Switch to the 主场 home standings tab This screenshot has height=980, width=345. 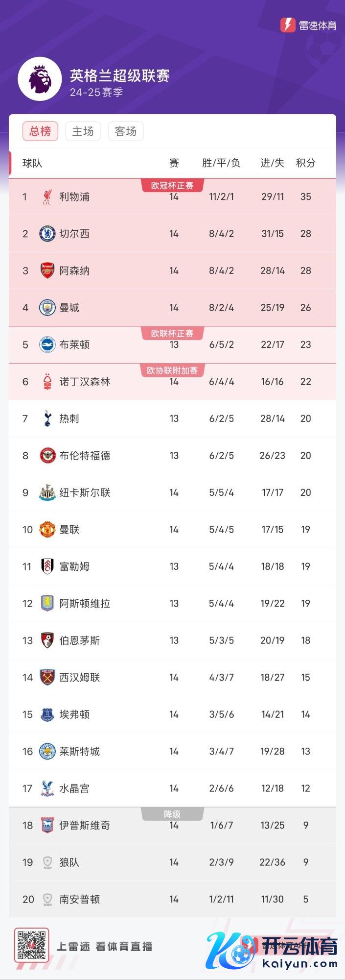(x=83, y=131)
